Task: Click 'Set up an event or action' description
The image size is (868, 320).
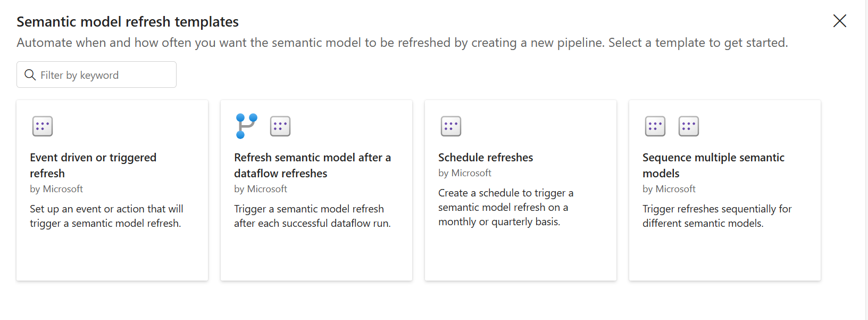Action: (x=106, y=216)
